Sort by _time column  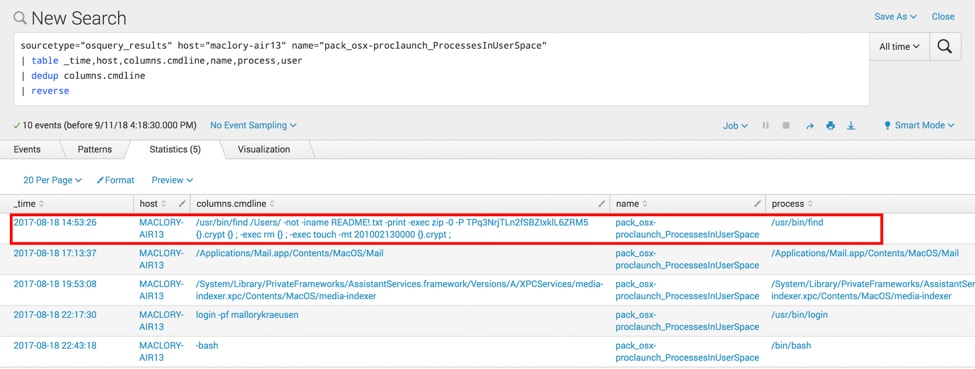point(29,203)
